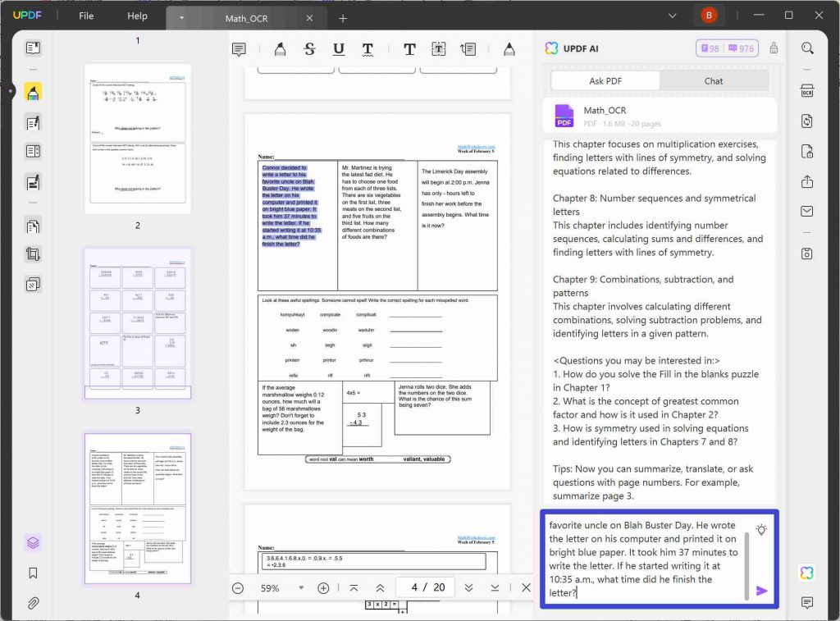The width and height of the screenshot is (840, 621).
Task: Send the AI prompt with arrow icon
Action: [761, 591]
